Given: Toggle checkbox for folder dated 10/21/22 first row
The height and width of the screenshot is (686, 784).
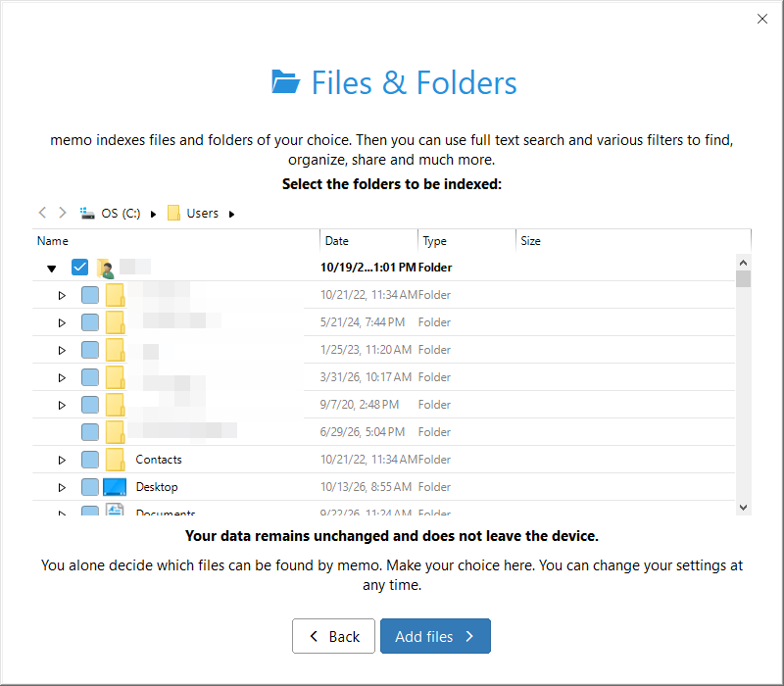Looking at the screenshot, I should 90,295.
